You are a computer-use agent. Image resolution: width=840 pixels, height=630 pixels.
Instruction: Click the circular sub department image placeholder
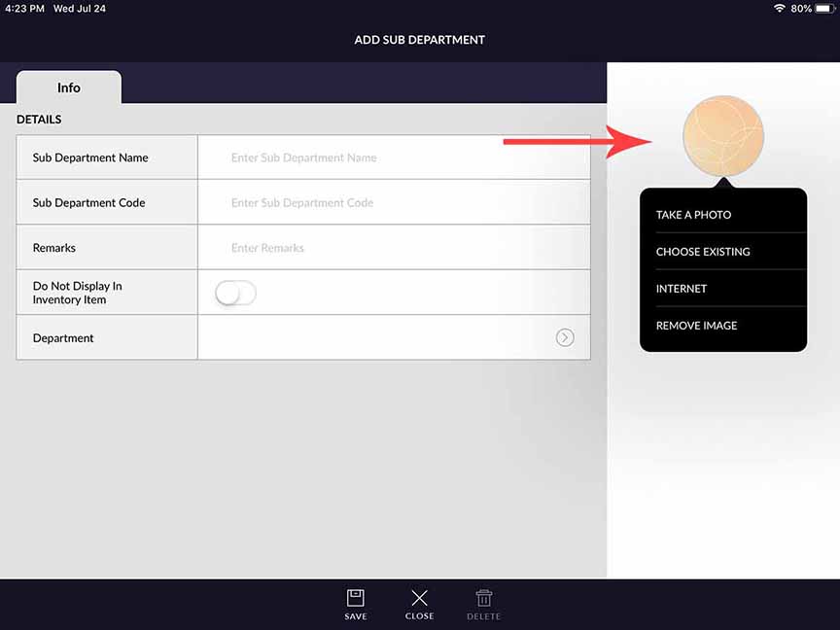pos(722,135)
